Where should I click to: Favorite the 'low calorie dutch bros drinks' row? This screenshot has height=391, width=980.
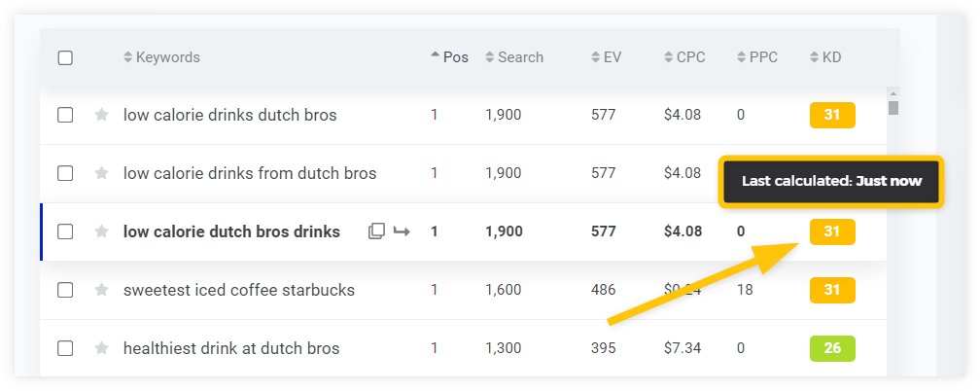pyautogui.click(x=101, y=232)
